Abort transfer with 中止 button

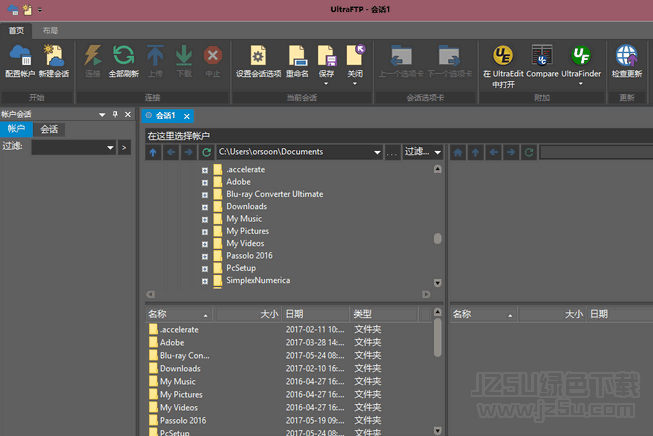(x=212, y=61)
